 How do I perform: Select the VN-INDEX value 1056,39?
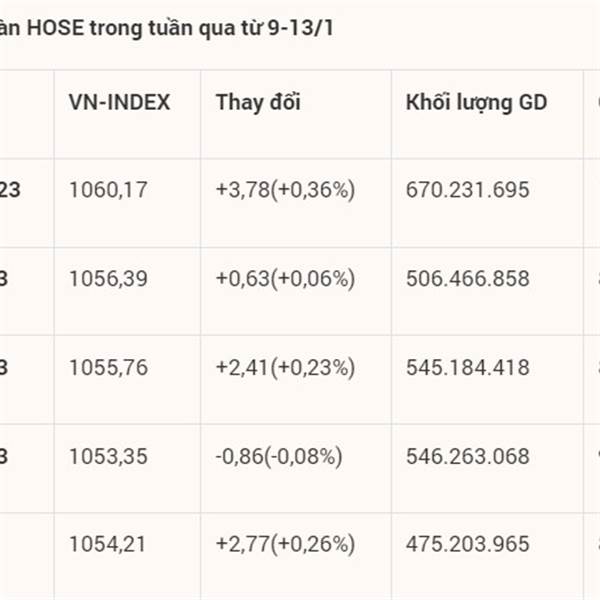click(108, 279)
